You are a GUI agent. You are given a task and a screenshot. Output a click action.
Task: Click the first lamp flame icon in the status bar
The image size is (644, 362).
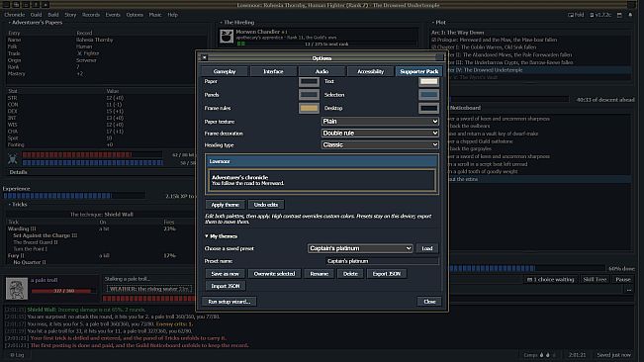click(542, 355)
